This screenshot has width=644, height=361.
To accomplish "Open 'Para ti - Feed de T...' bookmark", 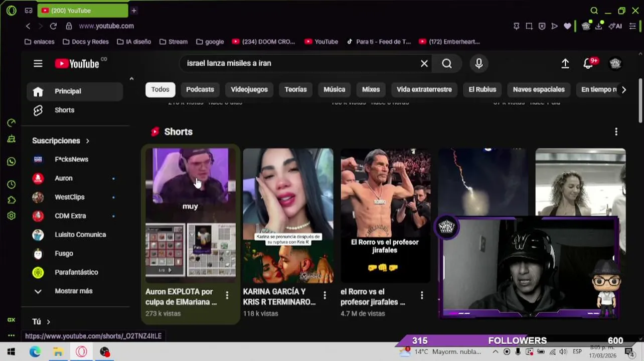I will tap(378, 42).
